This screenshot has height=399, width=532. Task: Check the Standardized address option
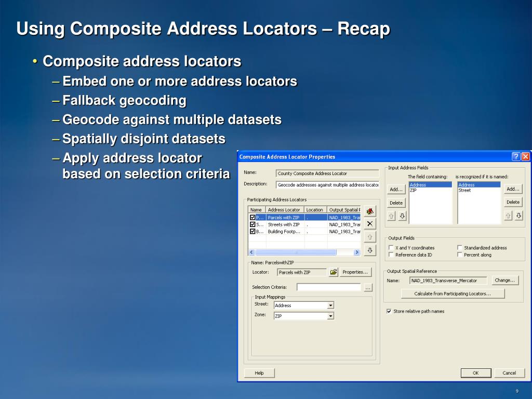pos(459,248)
